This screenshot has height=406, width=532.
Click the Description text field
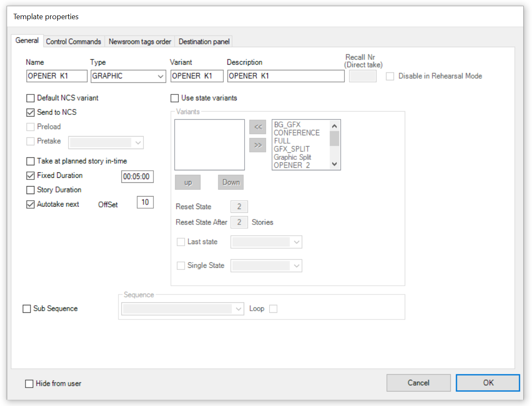click(285, 76)
